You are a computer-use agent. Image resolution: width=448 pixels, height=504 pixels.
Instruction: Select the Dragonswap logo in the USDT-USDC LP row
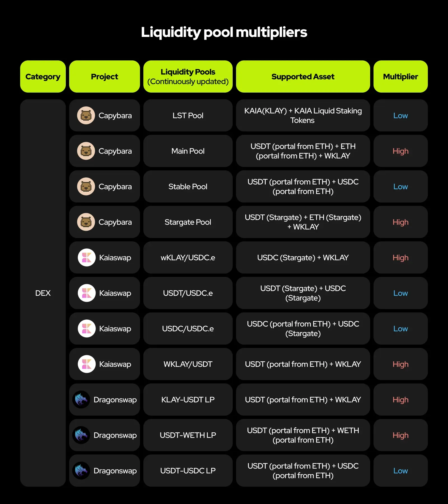[81, 471]
